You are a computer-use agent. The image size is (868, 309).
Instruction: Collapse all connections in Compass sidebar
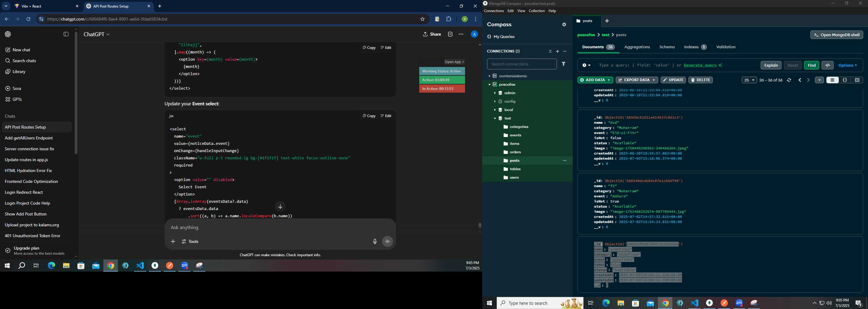tap(550, 51)
